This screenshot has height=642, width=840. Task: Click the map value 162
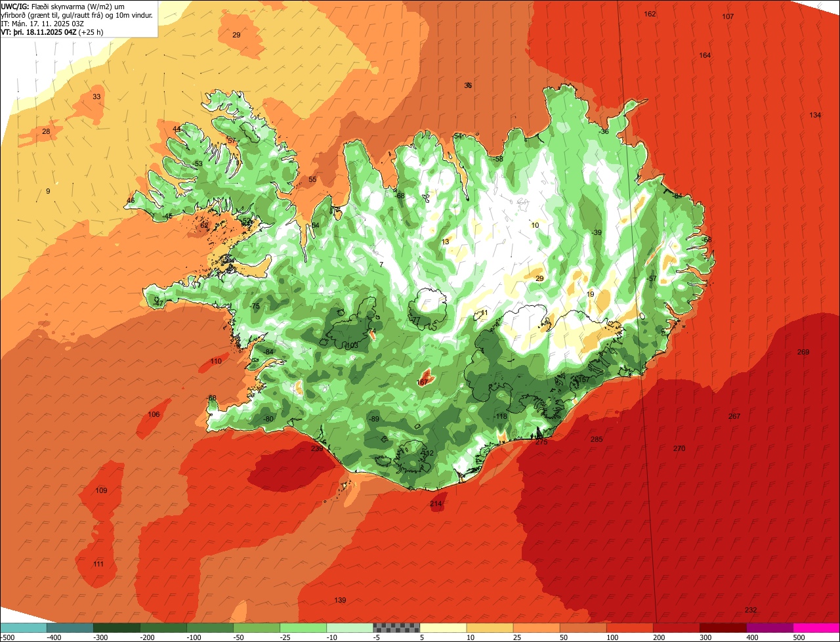tap(650, 14)
